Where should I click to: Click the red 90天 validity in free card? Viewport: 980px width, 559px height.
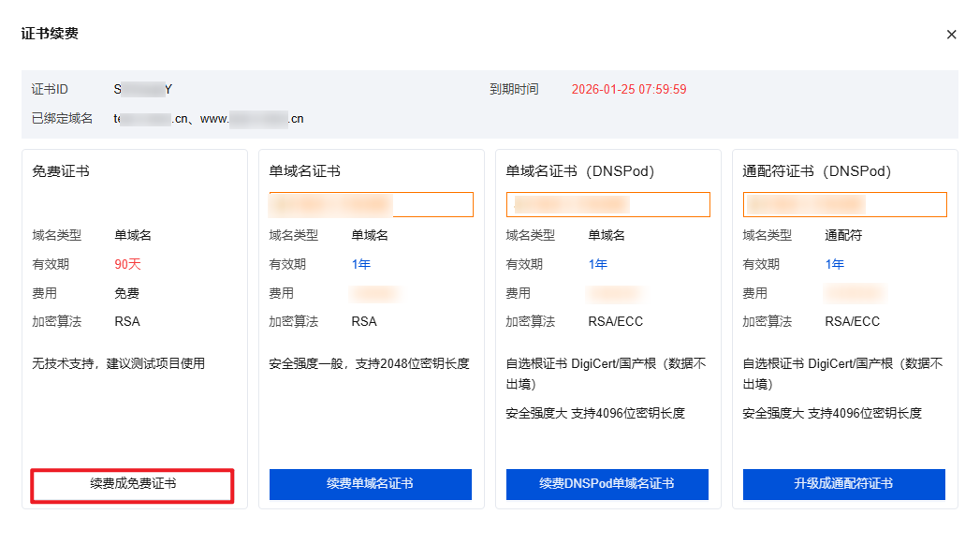click(x=127, y=264)
